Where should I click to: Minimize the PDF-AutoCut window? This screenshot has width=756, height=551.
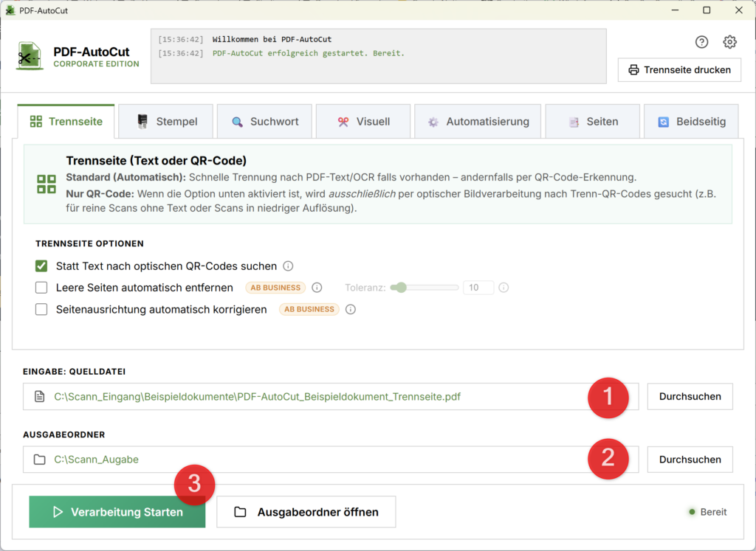point(675,10)
